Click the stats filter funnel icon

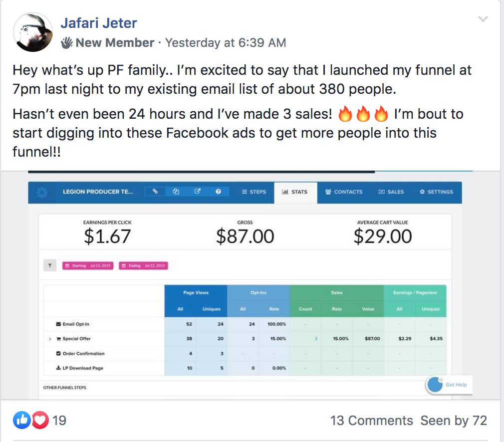point(49,265)
